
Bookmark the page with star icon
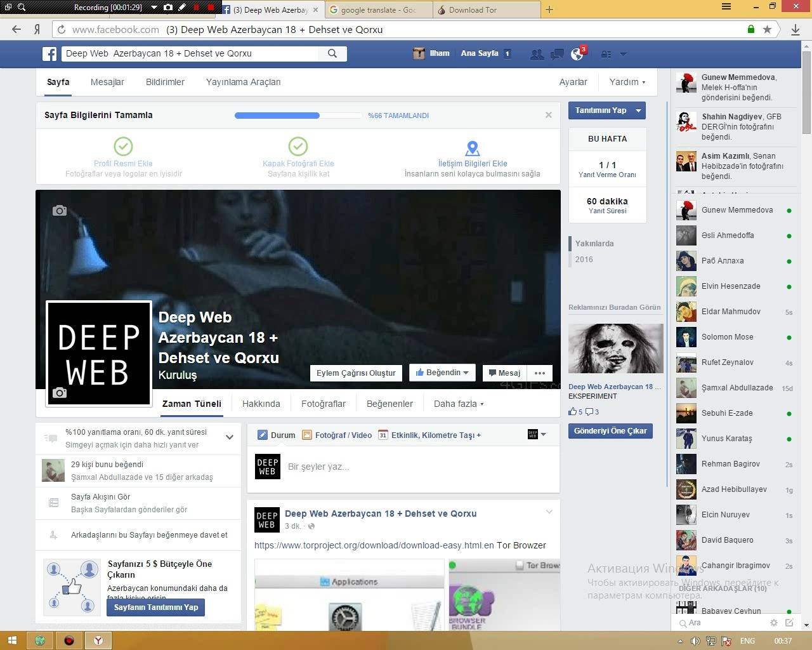[767, 29]
